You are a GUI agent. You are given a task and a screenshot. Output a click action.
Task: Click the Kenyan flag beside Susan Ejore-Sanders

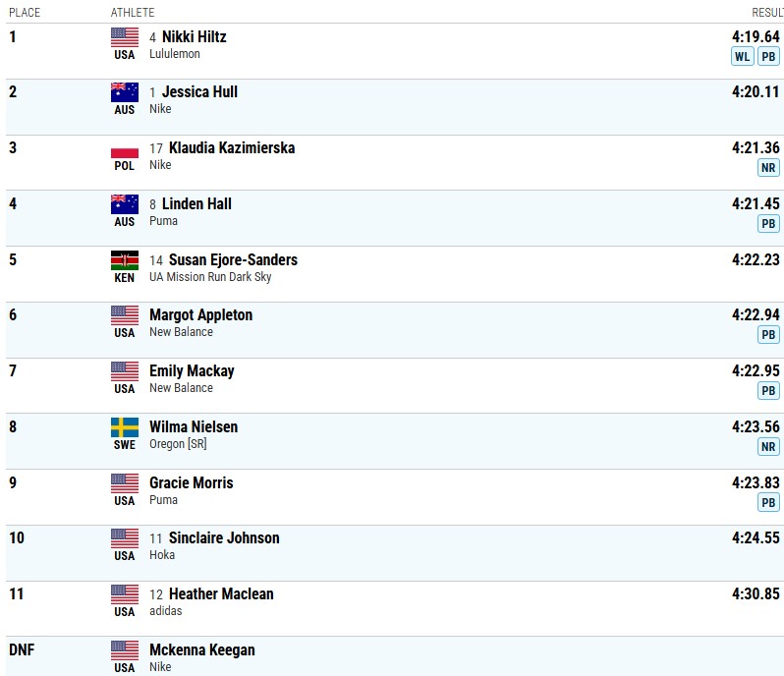(125, 260)
